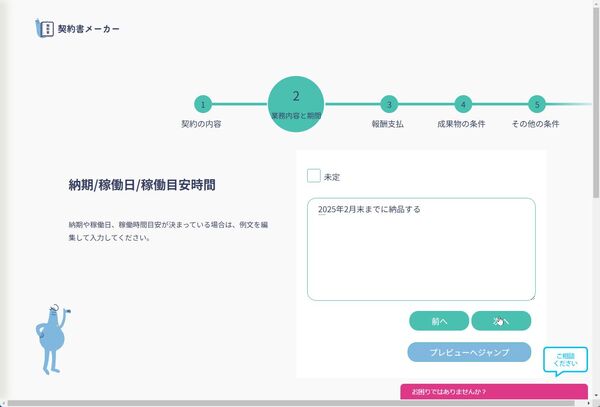This screenshot has height=407, width=600.
Task: Jump to step 5 circle その他の条件
Action: 537,104
